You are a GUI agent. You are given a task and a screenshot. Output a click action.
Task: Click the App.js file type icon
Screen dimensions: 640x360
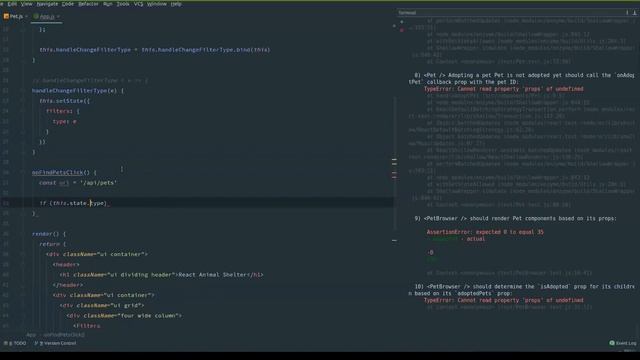[36, 16]
